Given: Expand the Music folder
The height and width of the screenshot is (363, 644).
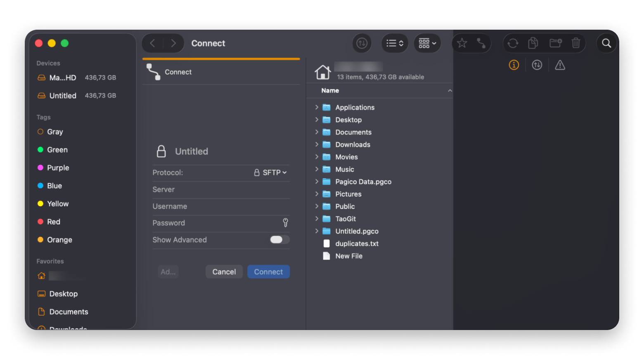Looking at the screenshot, I should coord(317,169).
